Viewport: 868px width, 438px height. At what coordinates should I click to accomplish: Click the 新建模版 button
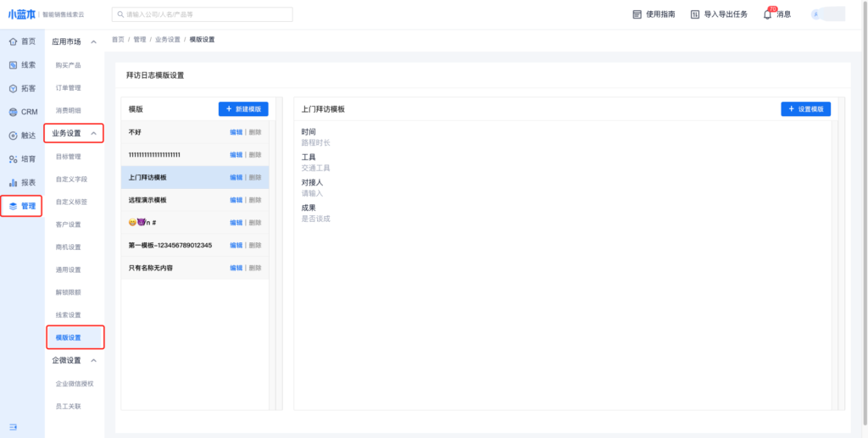[x=243, y=109]
